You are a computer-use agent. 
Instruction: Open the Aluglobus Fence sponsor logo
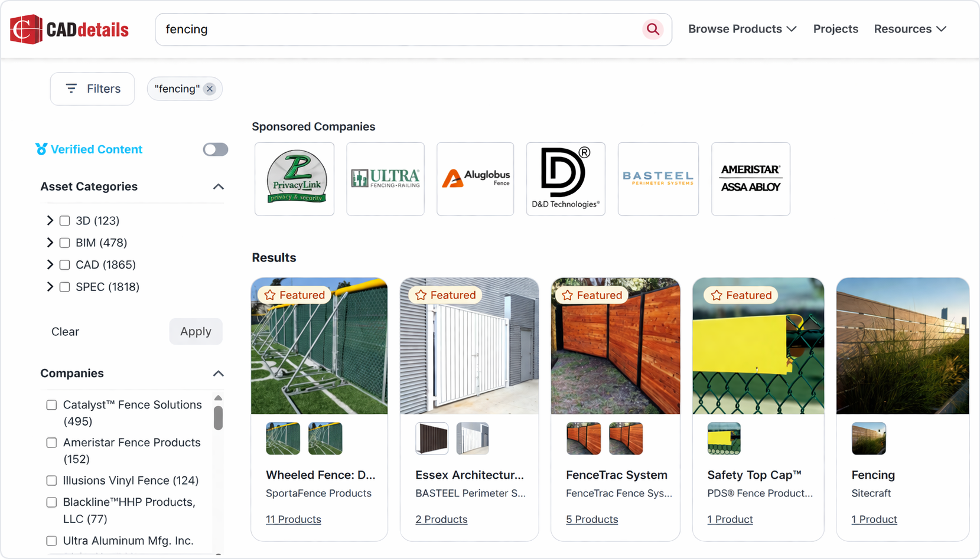(x=476, y=179)
